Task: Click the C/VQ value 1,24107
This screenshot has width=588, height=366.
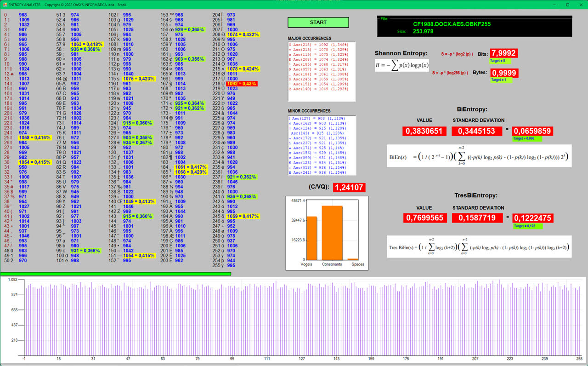Action: pyautogui.click(x=349, y=188)
